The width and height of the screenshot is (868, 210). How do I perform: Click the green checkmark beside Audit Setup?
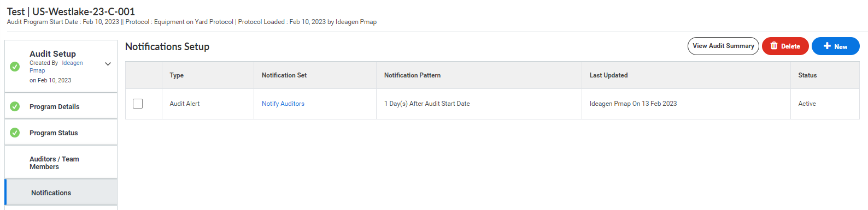(15, 67)
